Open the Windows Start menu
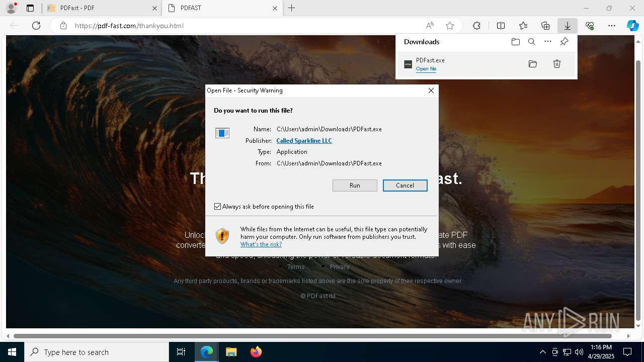Image resolution: width=644 pixels, height=362 pixels. (x=12, y=352)
